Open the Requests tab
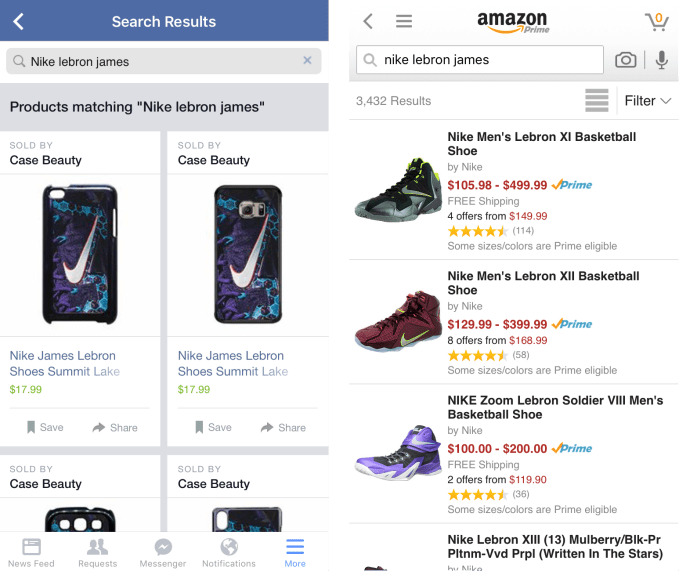Viewport: 679px width, 571px height. click(x=97, y=552)
